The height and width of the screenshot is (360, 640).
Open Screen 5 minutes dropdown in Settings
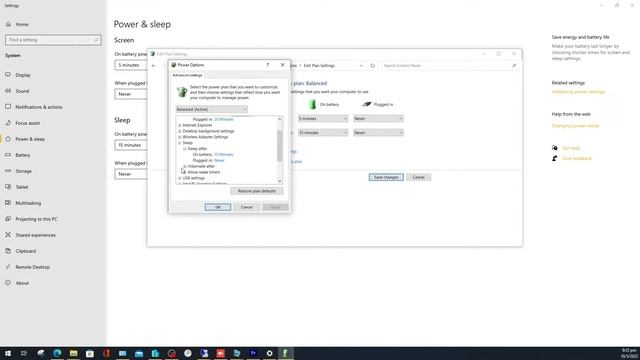pyautogui.click(x=131, y=65)
